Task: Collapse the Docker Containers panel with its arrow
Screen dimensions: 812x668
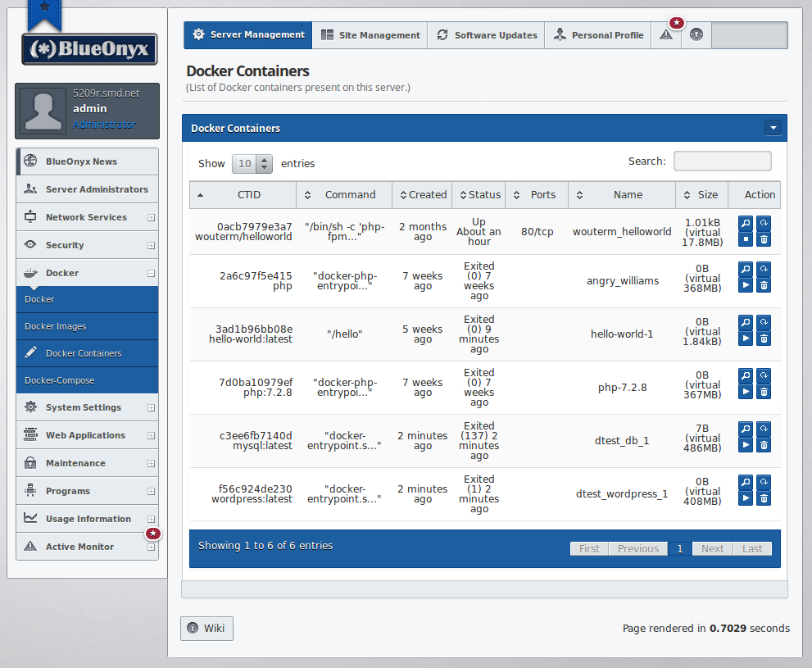Action: coord(773,128)
